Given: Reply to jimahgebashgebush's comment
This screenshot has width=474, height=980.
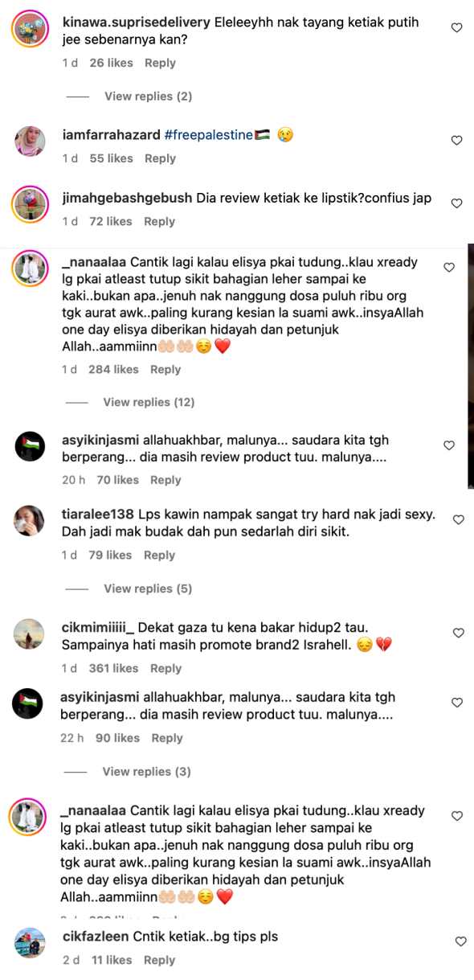Looking at the screenshot, I should 159,221.
